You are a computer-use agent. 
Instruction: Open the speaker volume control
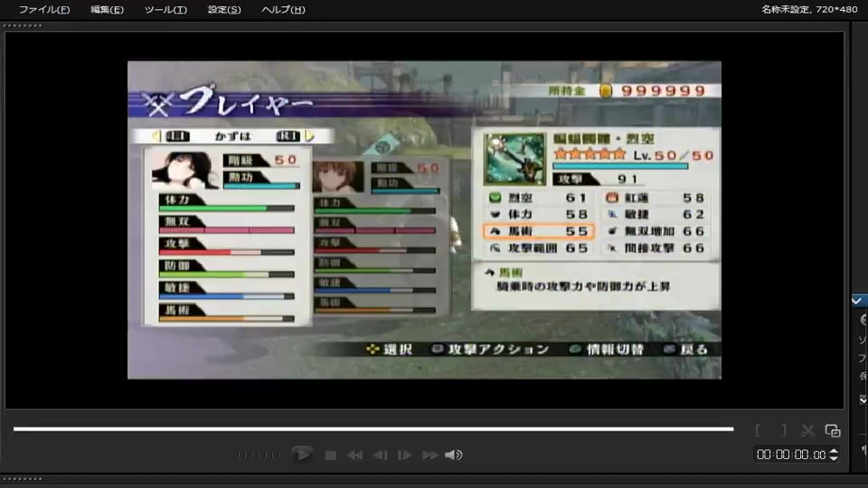[453, 455]
